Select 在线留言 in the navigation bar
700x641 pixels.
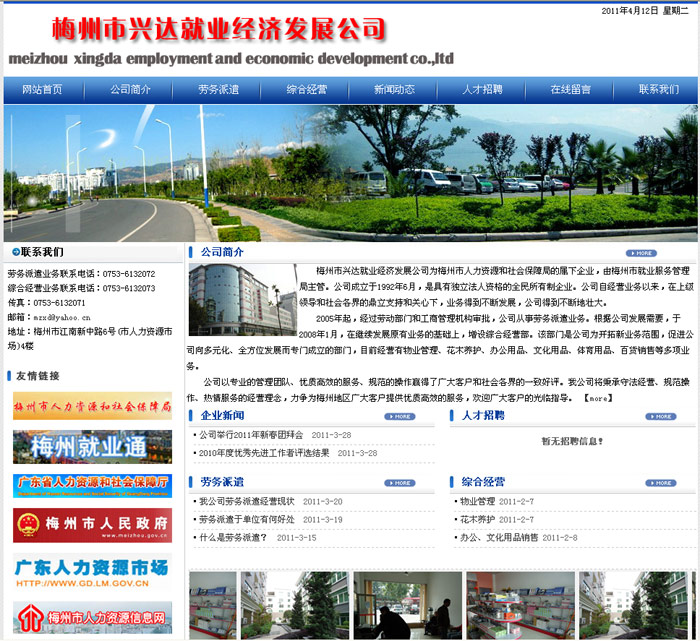[x=570, y=90]
